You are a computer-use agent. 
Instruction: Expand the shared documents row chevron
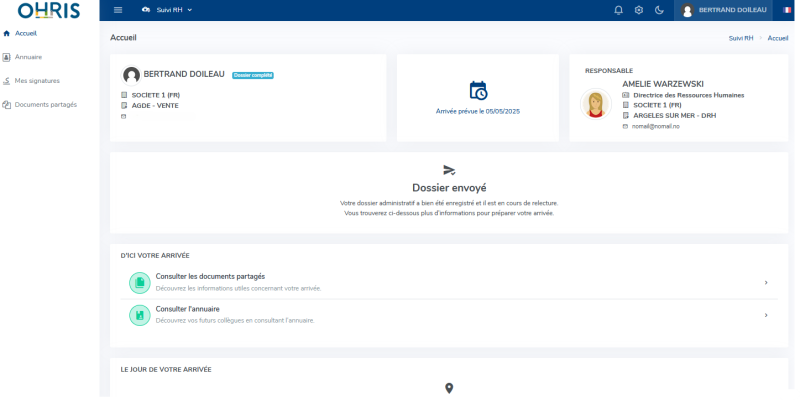[766, 283]
